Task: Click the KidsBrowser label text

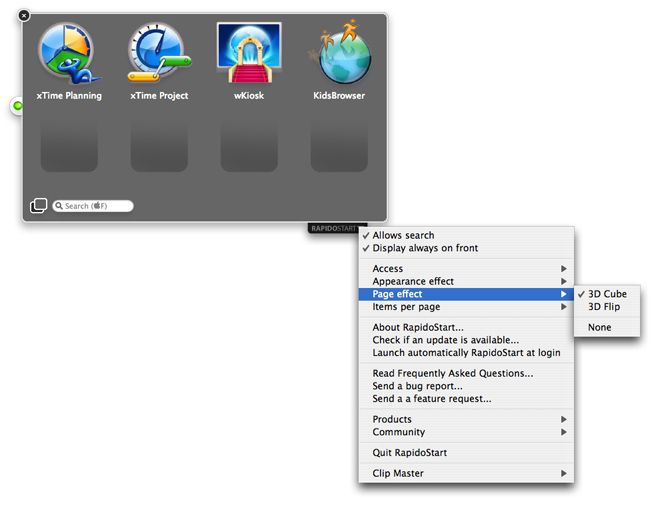Action: click(x=339, y=96)
